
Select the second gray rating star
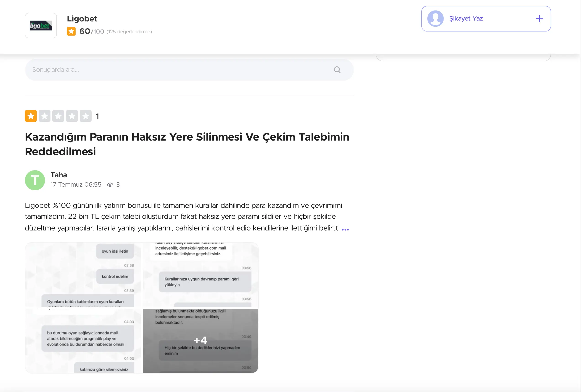(x=45, y=116)
